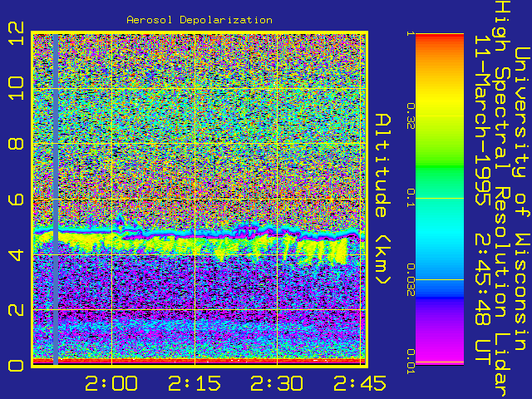The height and width of the screenshot is (399, 532).
Task: Click the '12' altitude axis label
Action: pyautogui.click(x=16, y=33)
